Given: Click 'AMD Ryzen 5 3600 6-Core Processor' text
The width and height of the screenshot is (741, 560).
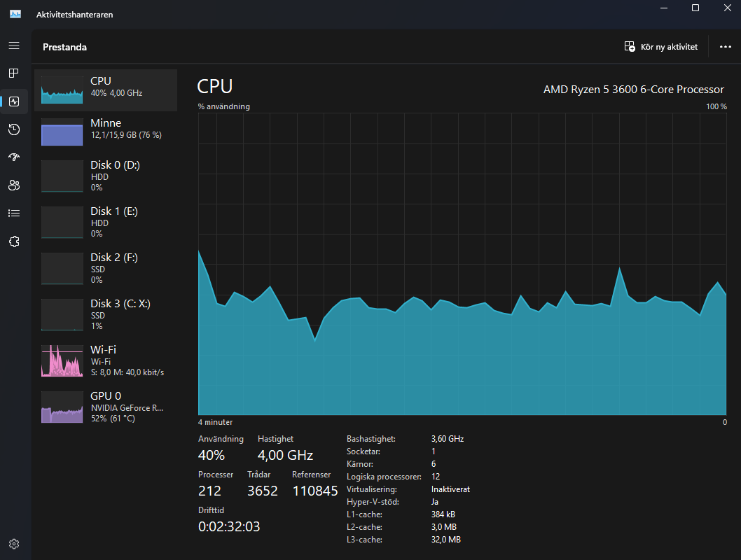Looking at the screenshot, I should tap(634, 89).
